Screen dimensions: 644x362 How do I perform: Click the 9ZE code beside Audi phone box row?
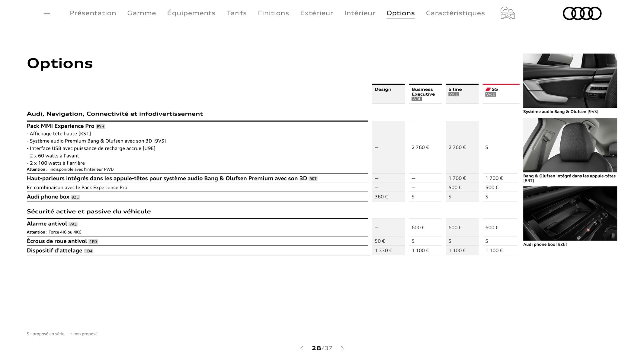[75, 197]
